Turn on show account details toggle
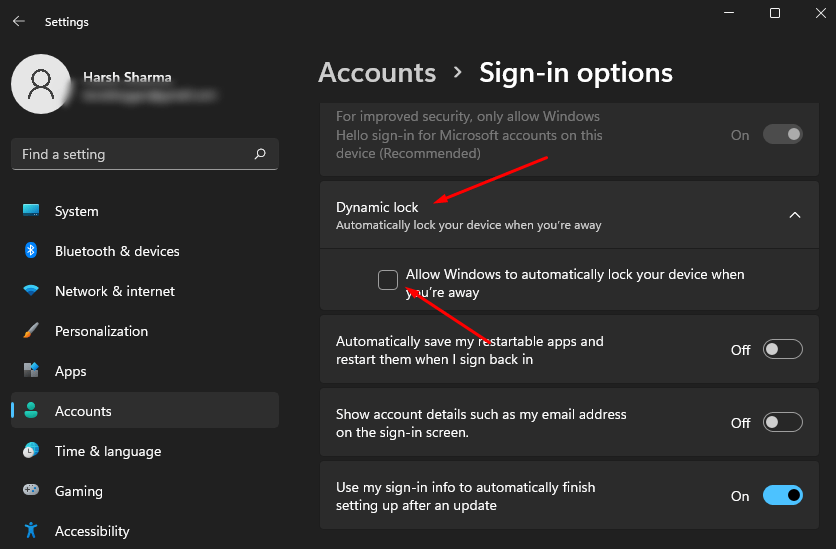 coord(782,422)
